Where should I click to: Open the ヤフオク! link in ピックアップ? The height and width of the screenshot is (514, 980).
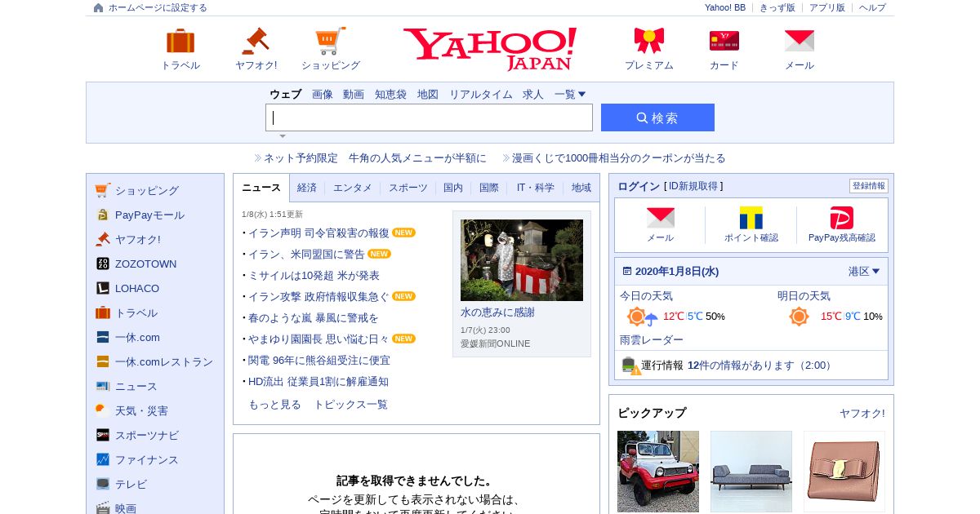click(862, 414)
